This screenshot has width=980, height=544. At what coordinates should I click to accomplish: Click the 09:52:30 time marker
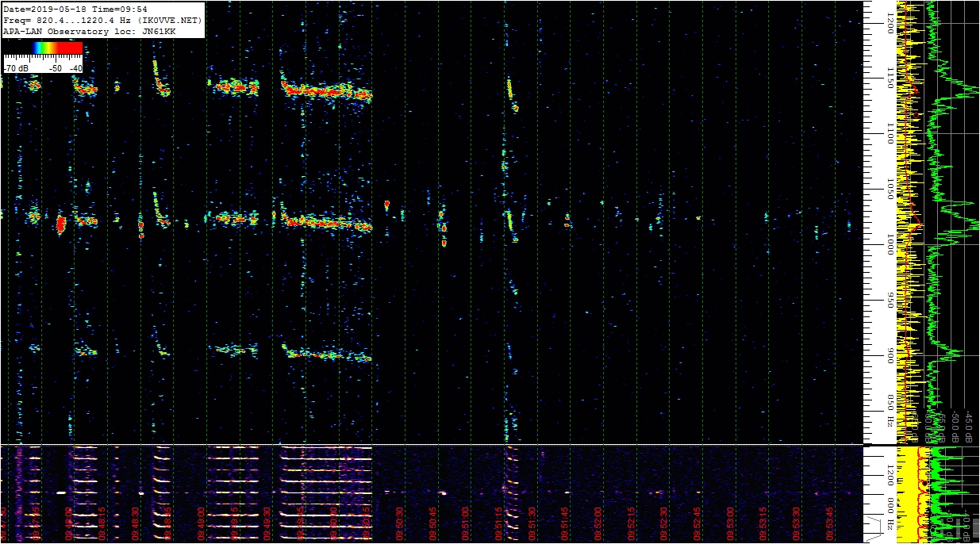point(665,524)
